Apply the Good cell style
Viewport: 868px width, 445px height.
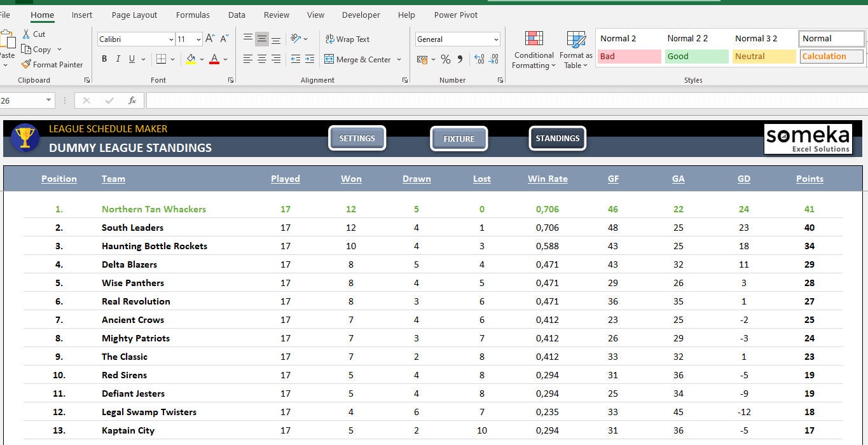pos(696,57)
